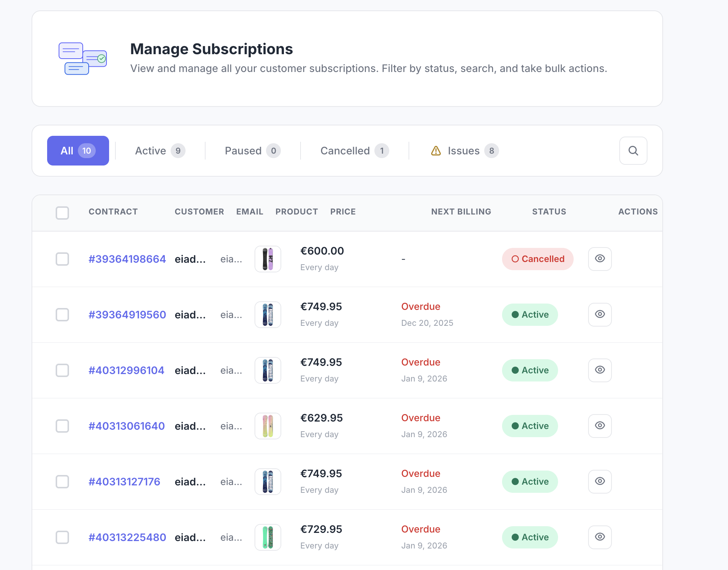Check the box for contract #39364919560
The image size is (728, 570).
point(62,315)
